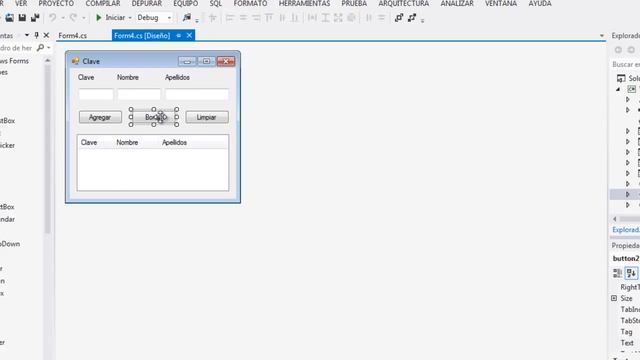This screenshot has height=360, width=640.
Task: Open the COMPILAR menu
Action: pos(103,4)
